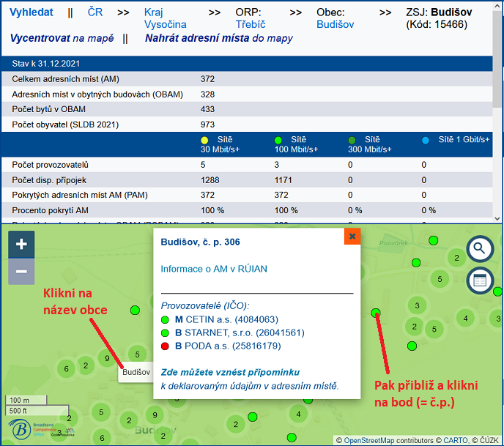Image resolution: width=504 pixels, height=446 pixels.
Task: Open the table view icon on map
Action: click(480, 280)
